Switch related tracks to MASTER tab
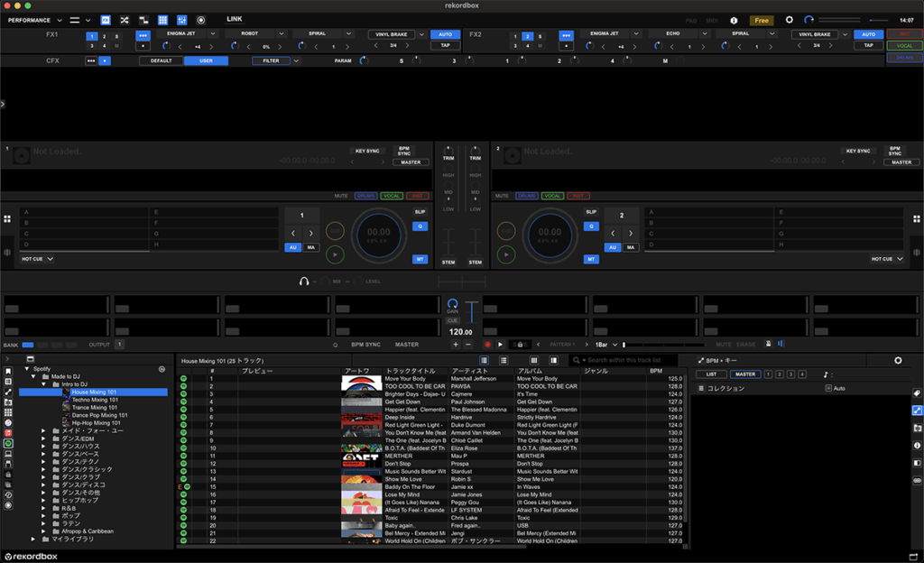Viewport: 924px width, 563px height. tap(744, 374)
